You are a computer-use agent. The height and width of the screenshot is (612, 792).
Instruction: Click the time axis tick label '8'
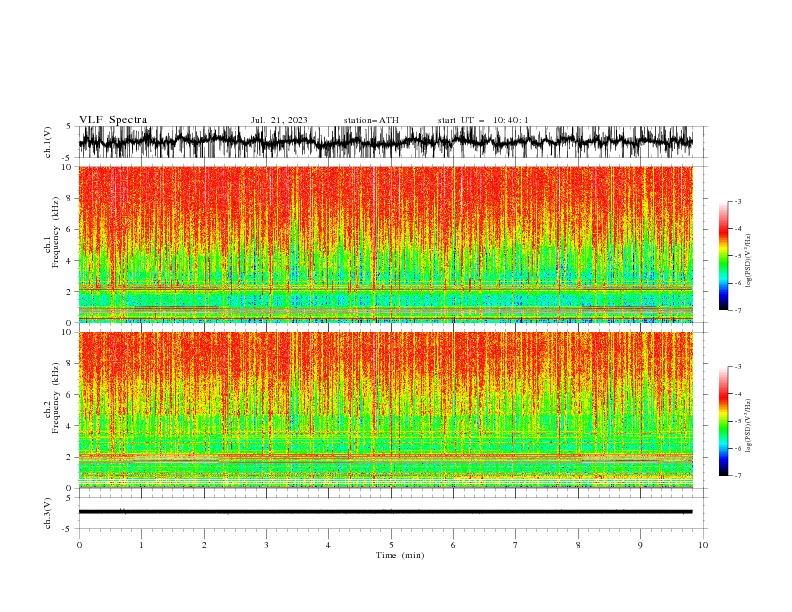(x=578, y=545)
